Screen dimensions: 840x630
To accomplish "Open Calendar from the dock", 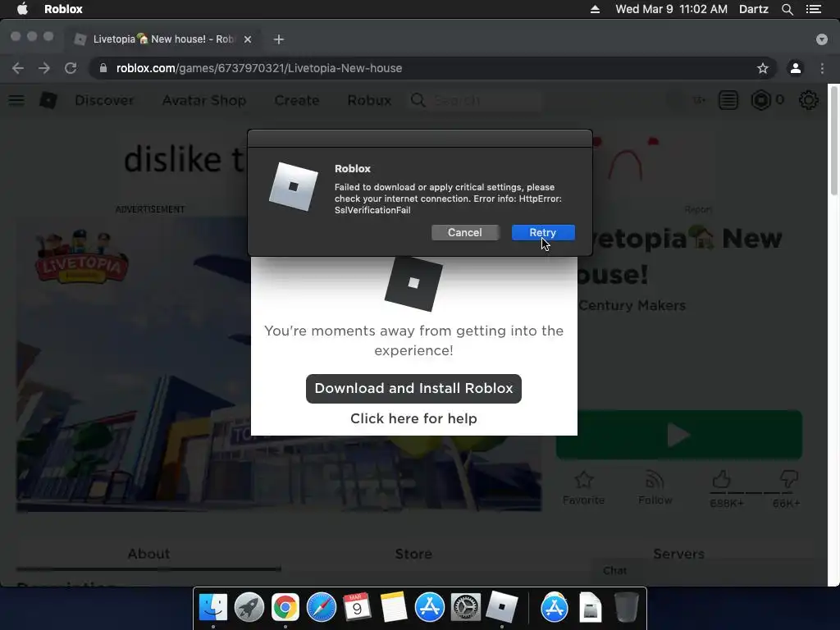I will 357,608.
